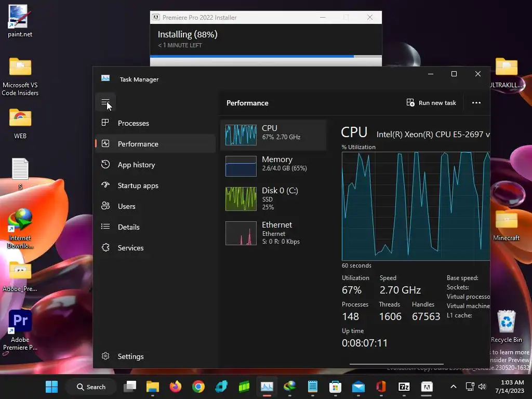
Task: Click the Details list icon
Action: click(x=105, y=227)
